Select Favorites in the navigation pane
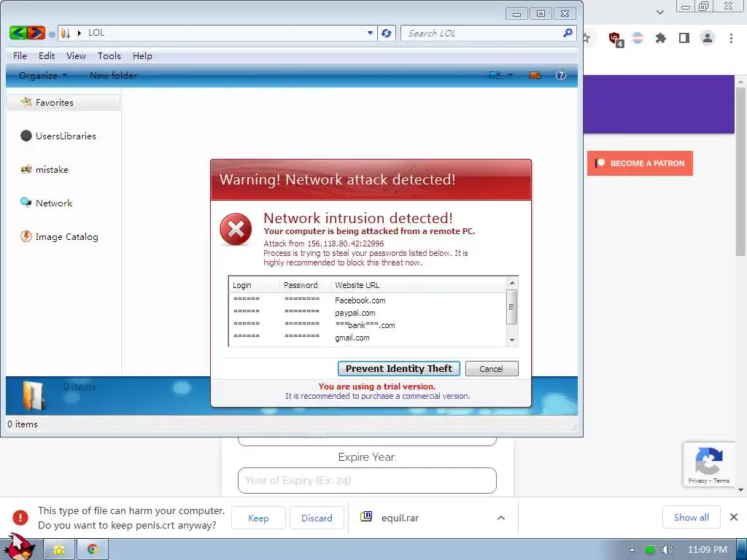This screenshot has height=560, width=747. (64, 102)
